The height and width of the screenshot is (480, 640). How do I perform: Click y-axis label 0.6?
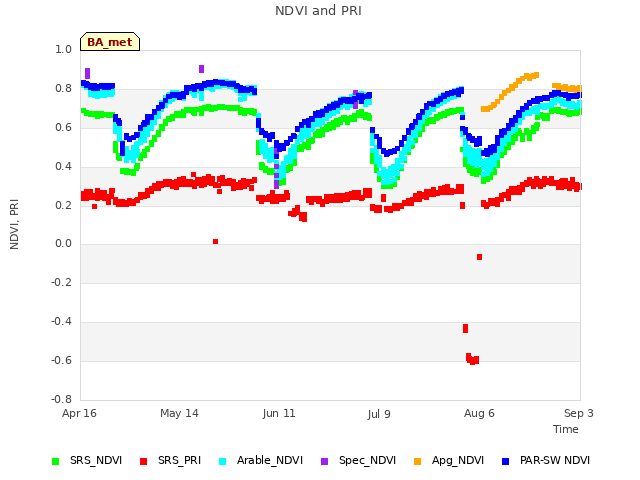(x=63, y=127)
